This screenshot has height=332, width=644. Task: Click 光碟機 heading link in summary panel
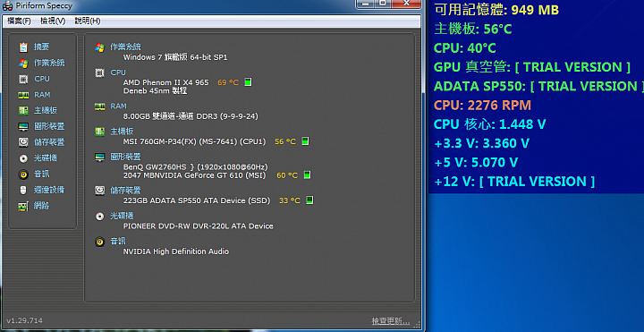click(x=122, y=216)
